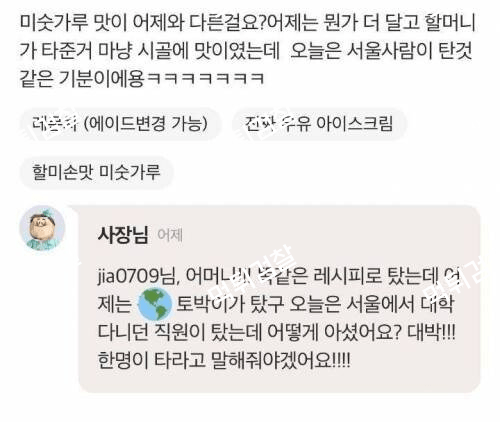Click the earth globe emoji in reply
Viewport: 500px width, 422px height.
[155, 304]
